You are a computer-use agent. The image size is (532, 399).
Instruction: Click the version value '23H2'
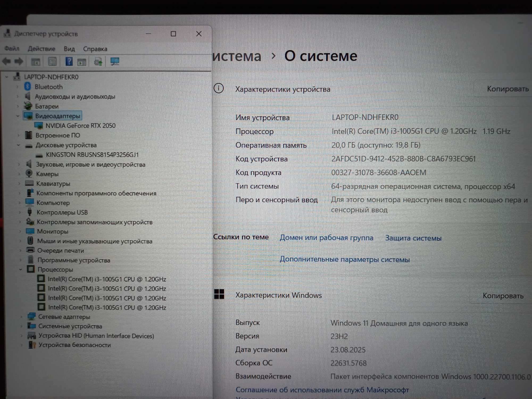pyautogui.click(x=339, y=336)
